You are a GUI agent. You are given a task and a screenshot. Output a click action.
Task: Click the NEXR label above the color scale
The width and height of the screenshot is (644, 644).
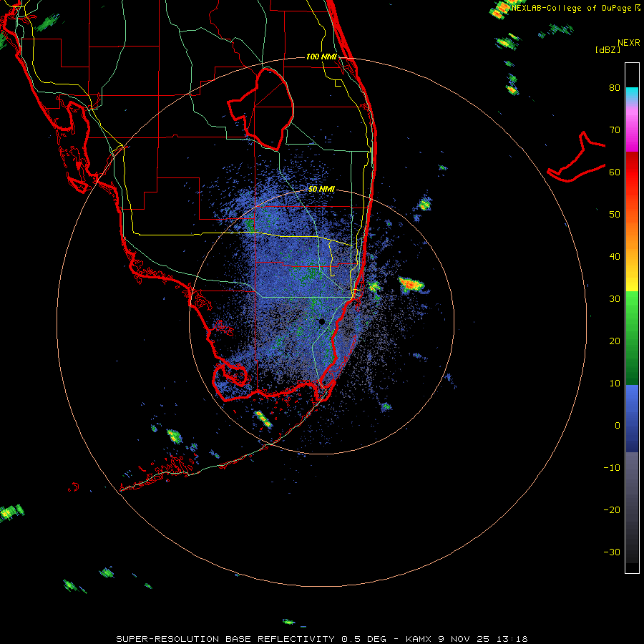point(628,43)
